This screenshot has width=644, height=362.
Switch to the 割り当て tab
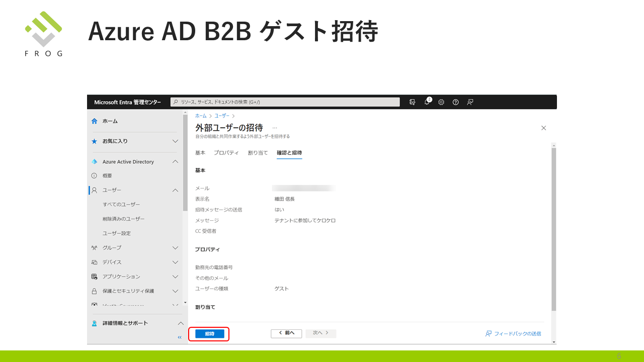tap(258, 153)
